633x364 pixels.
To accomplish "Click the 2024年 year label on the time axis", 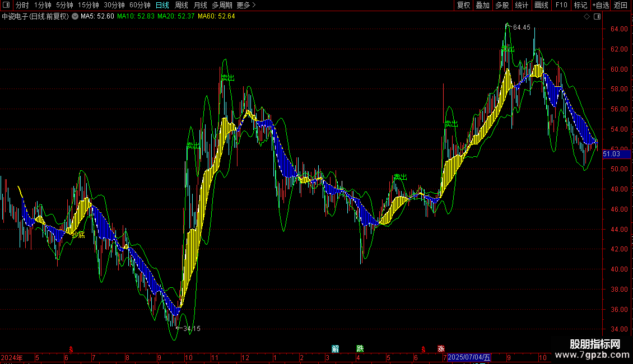I will click(12, 357).
